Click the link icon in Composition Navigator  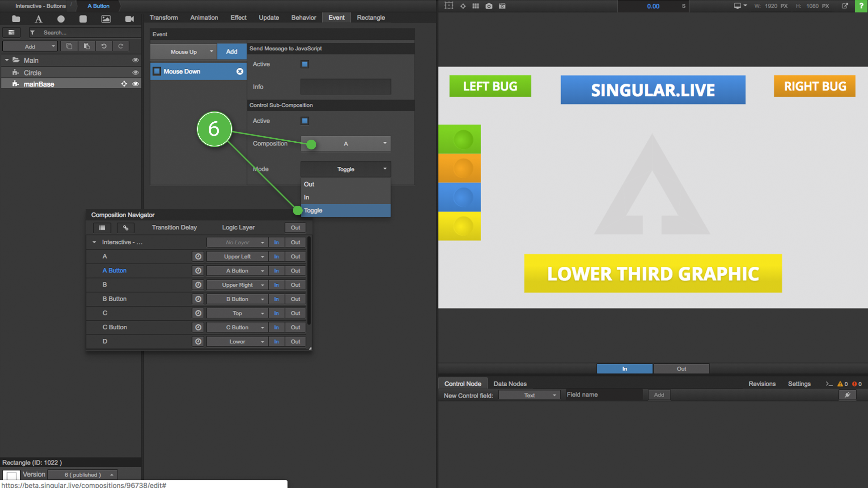point(126,228)
